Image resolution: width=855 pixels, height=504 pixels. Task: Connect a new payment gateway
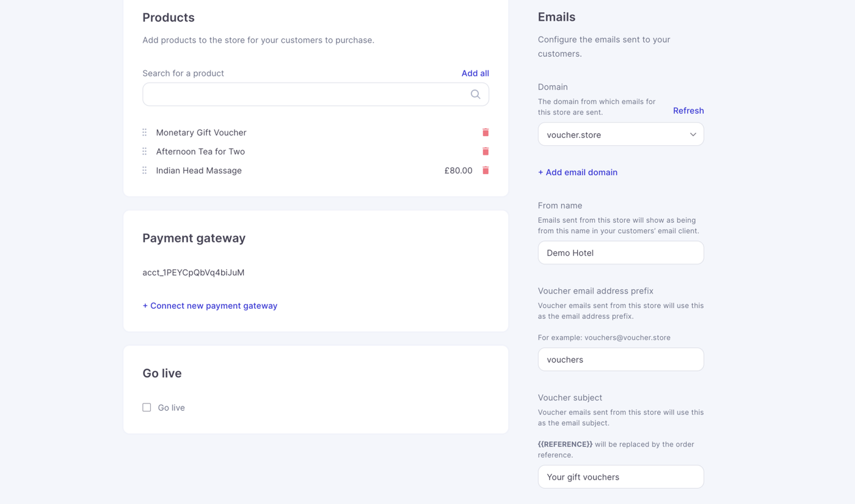210,306
